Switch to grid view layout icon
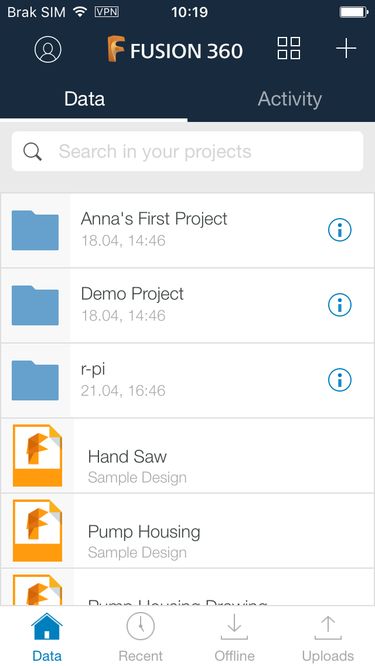This screenshot has width=375, height=666. [x=289, y=48]
